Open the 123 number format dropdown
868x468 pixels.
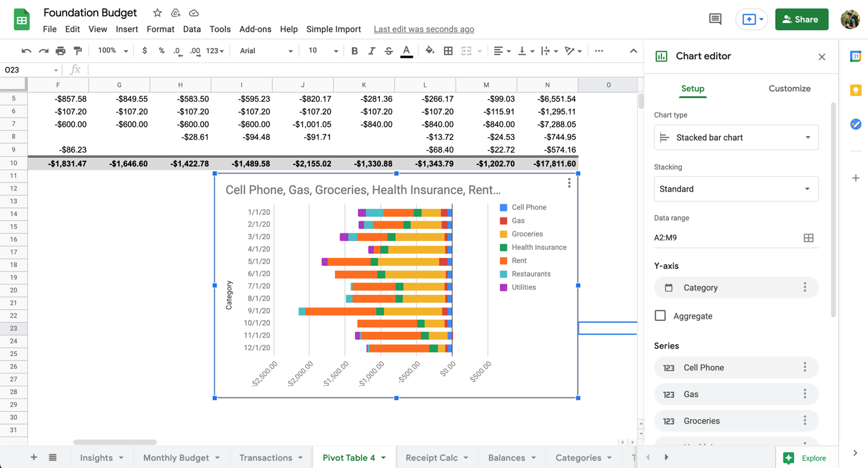tap(215, 51)
